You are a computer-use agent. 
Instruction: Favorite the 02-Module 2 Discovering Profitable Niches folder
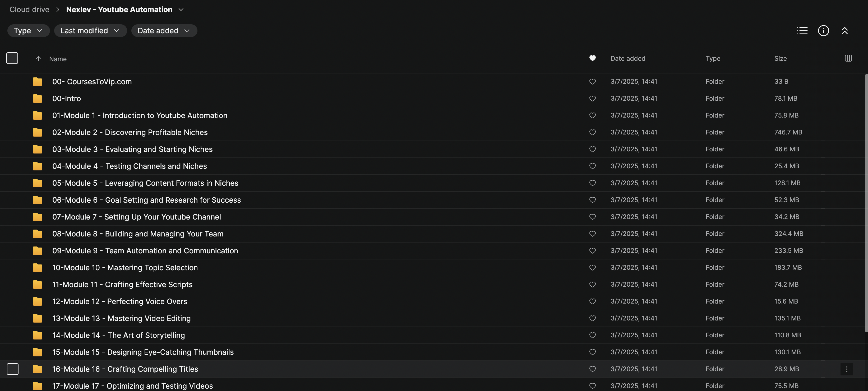592,132
